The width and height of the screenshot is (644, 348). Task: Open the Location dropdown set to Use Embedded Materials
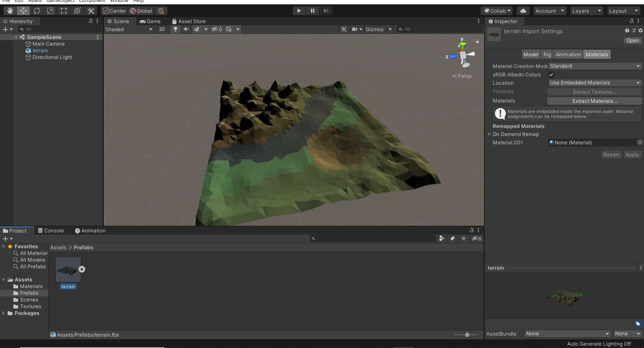point(595,83)
